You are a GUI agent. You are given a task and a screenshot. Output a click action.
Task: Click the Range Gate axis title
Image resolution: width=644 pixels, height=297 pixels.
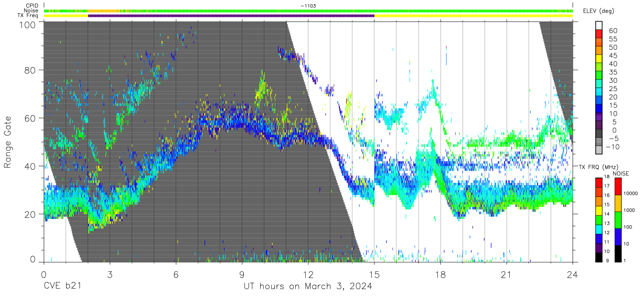(8, 142)
